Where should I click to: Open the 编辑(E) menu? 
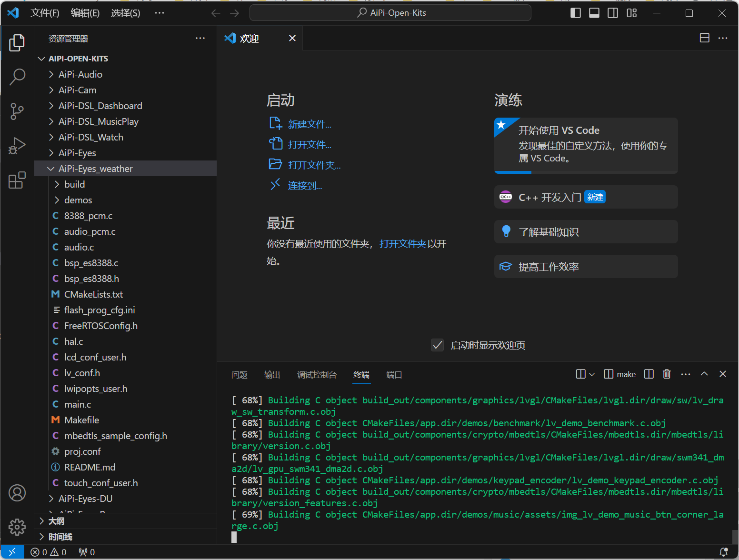tap(85, 13)
